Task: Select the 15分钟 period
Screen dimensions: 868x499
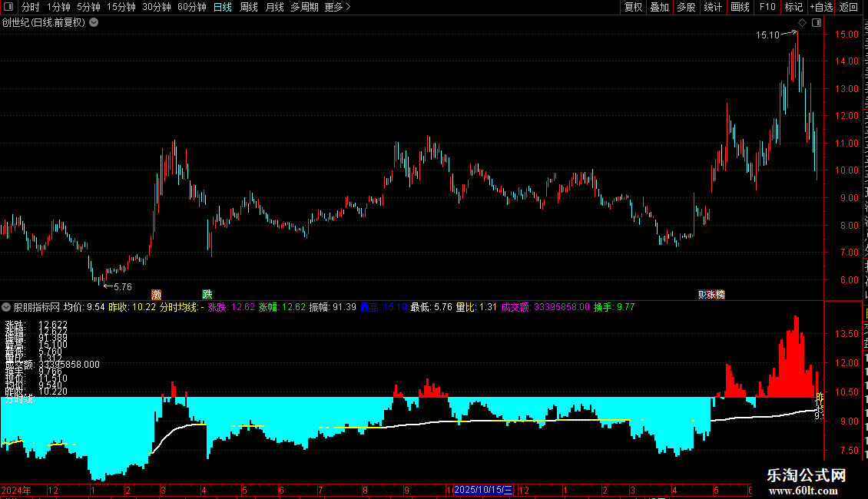Action: (x=121, y=7)
